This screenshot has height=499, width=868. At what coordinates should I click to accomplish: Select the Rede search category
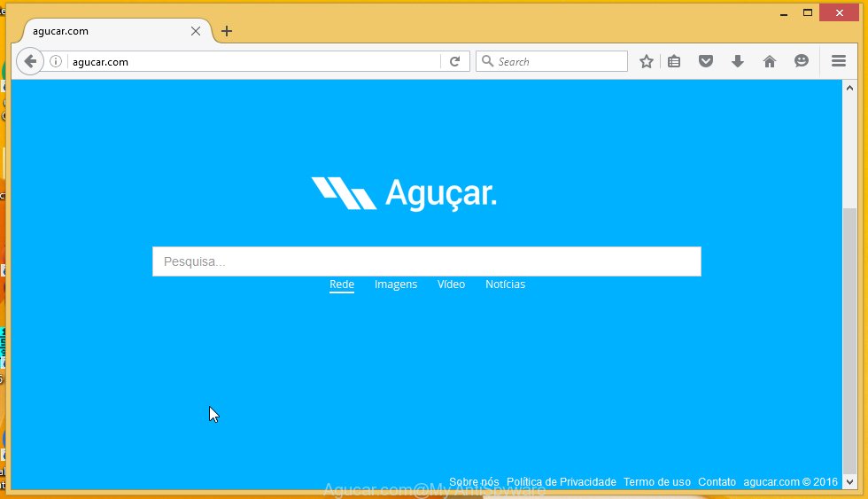342,285
